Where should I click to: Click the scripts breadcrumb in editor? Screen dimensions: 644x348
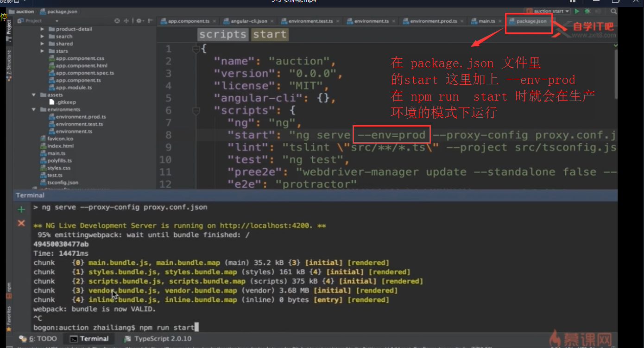223,35
